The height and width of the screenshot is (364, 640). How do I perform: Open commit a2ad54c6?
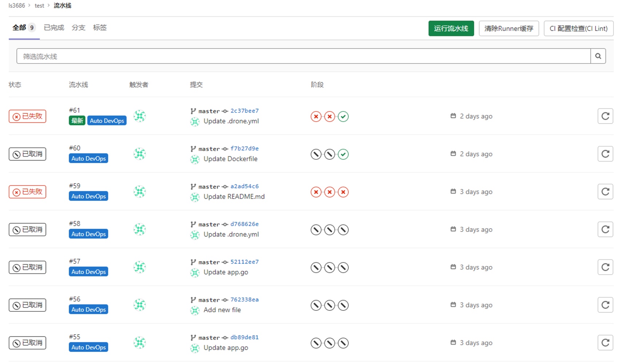244,186
